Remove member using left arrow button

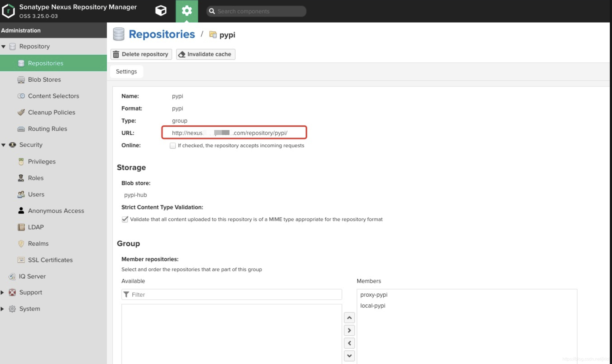tap(349, 343)
